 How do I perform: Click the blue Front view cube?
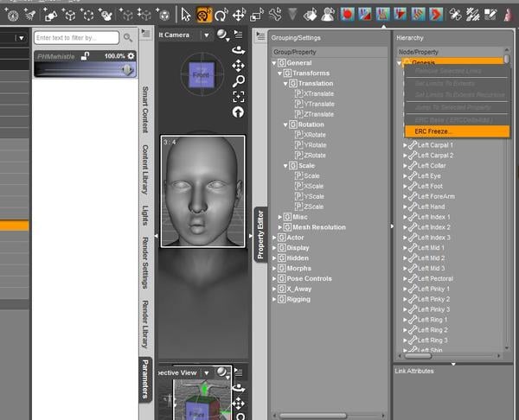click(x=200, y=75)
